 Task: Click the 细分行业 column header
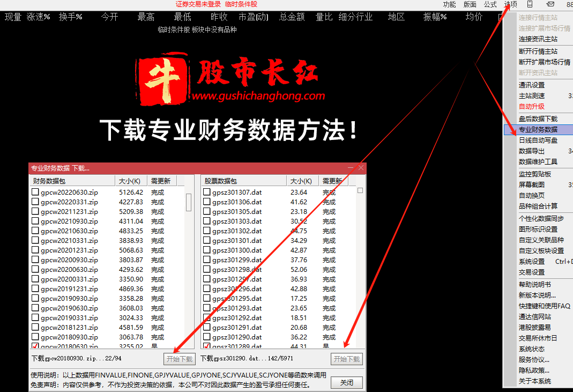(355, 17)
